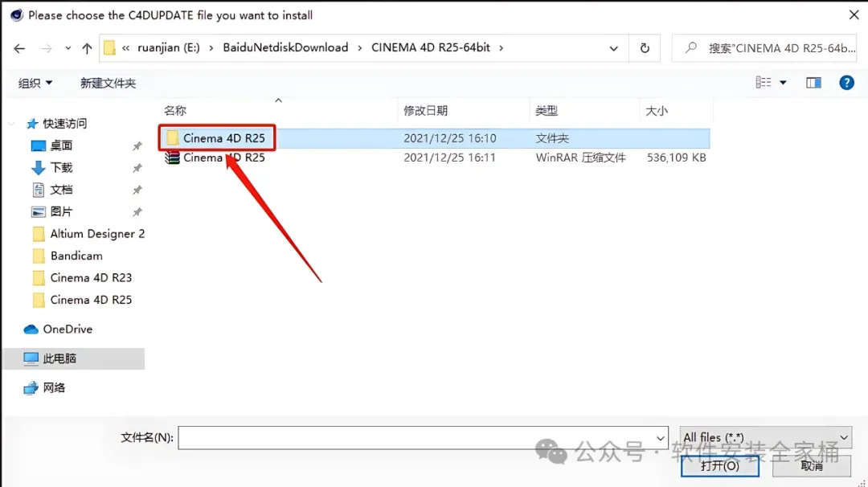Expand chevron after BaiduNetdiskDownload breadcrumb
Image resolution: width=868 pixels, height=487 pixels.
click(x=360, y=48)
